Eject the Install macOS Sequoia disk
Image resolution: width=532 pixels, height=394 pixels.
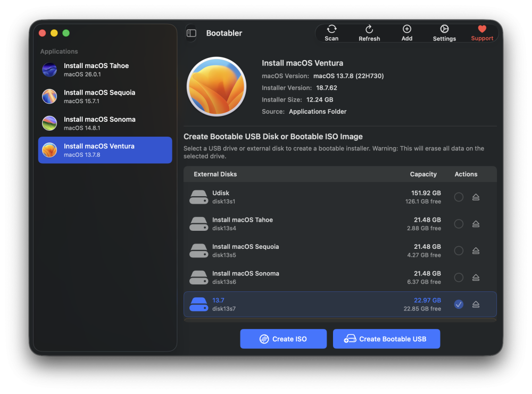coord(476,250)
